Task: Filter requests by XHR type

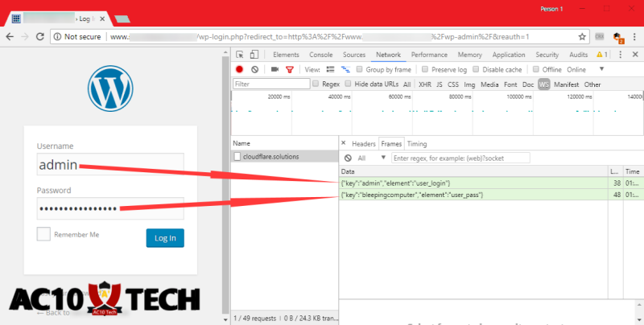Action: (x=425, y=84)
